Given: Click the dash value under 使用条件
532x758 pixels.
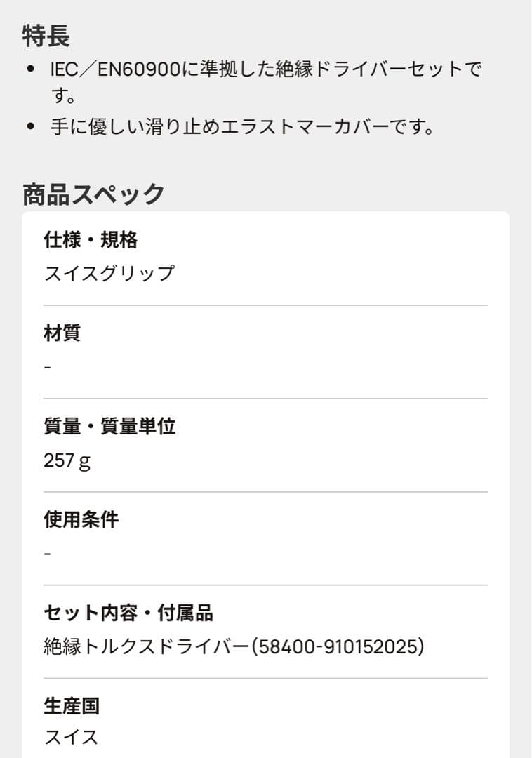Looking at the screenshot, I should [47, 554].
